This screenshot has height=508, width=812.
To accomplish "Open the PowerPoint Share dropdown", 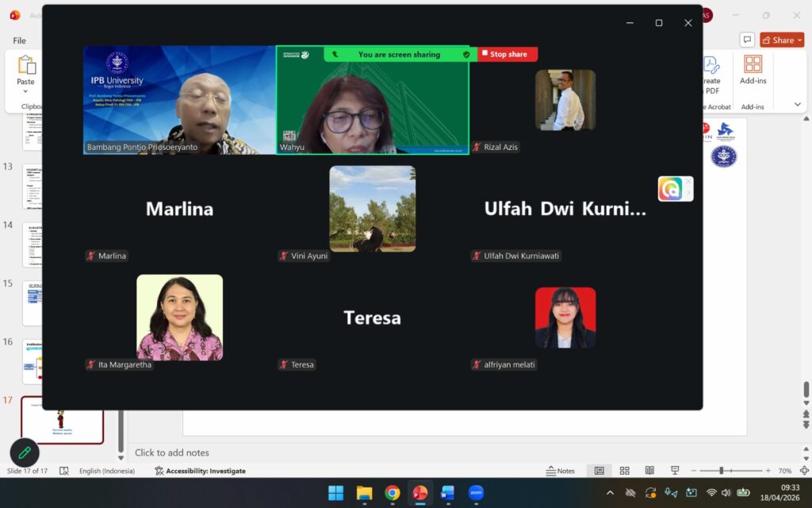I will click(x=782, y=40).
